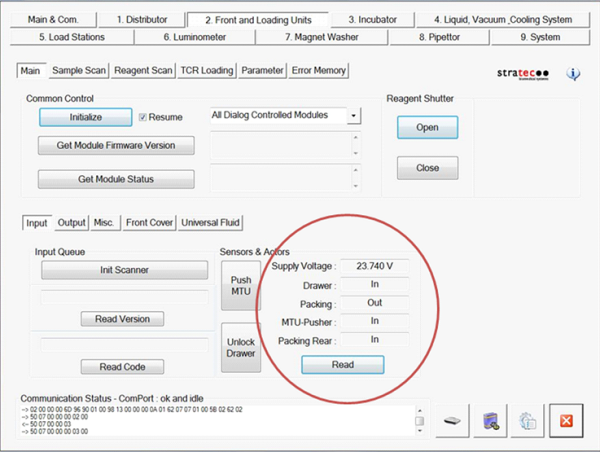Click the red X exit button
This screenshot has height=452, width=600.
pos(564,421)
